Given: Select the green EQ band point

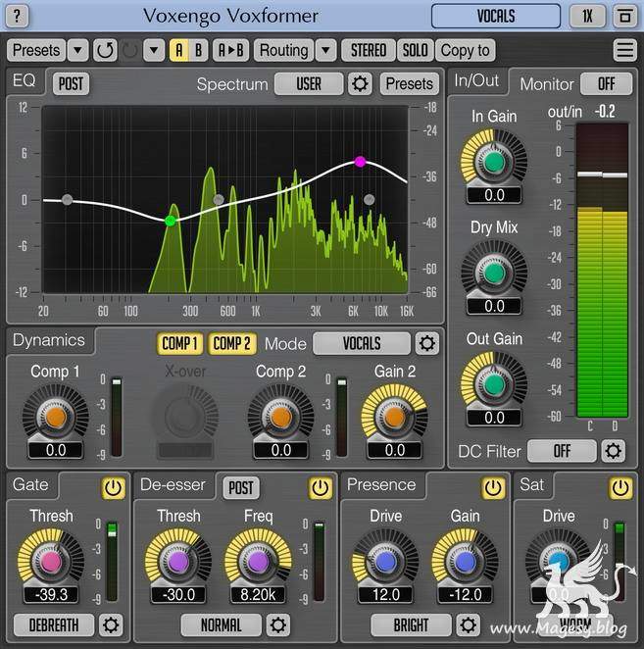Looking at the screenshot, I should click(x=171, y=221).
